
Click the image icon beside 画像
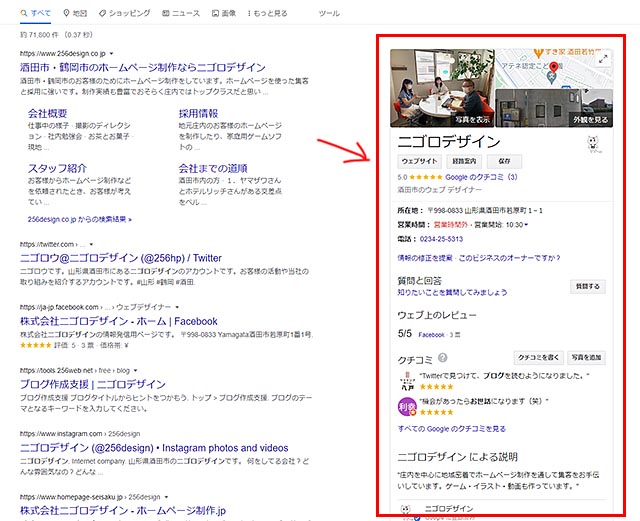tap(215, 13)
